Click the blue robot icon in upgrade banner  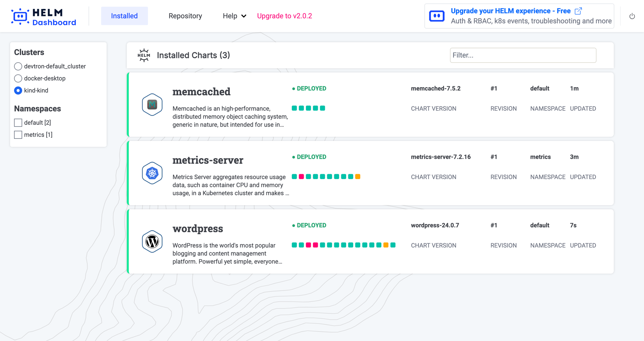437,16
